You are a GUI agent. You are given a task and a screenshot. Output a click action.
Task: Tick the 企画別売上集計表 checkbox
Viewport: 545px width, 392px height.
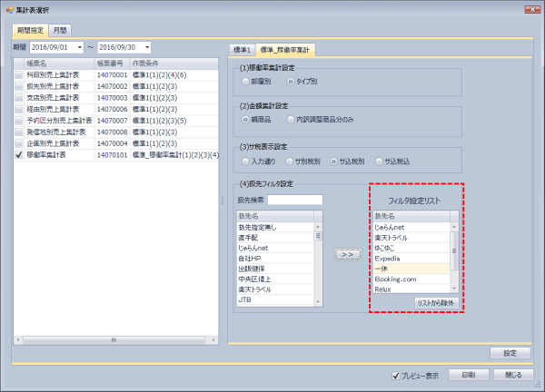point(19,143)
